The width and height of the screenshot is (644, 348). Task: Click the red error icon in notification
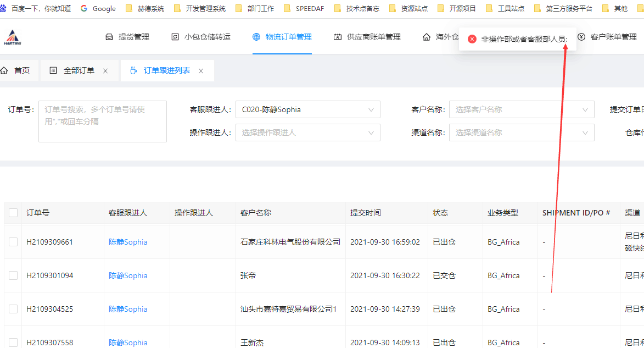click(472, 39)
